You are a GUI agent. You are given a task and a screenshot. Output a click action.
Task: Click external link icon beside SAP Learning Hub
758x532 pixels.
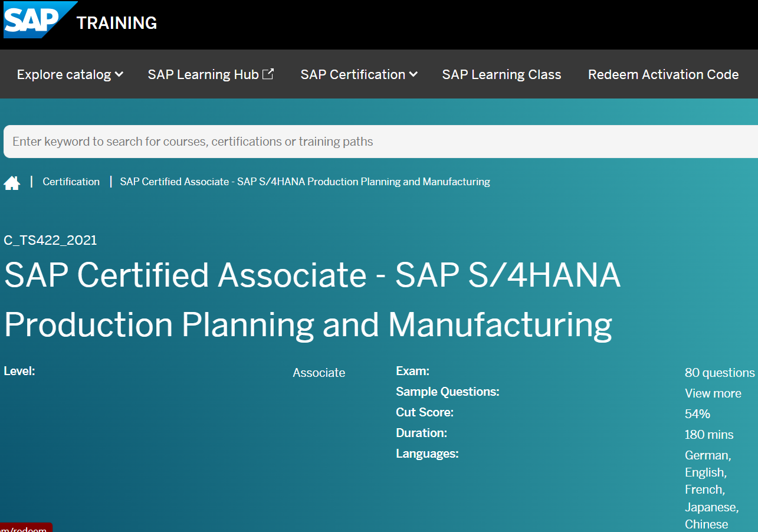point(268,74)
